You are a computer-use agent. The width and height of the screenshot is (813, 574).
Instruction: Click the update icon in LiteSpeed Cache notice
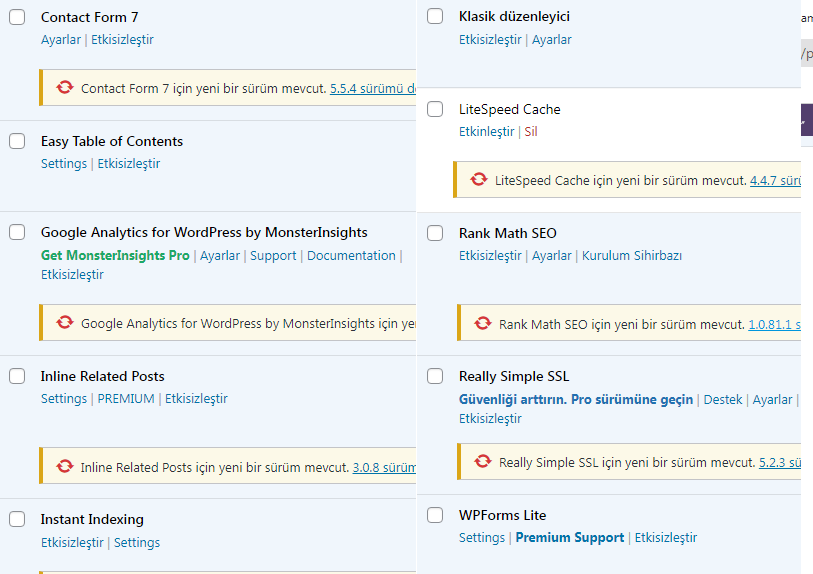coord(479,179)
